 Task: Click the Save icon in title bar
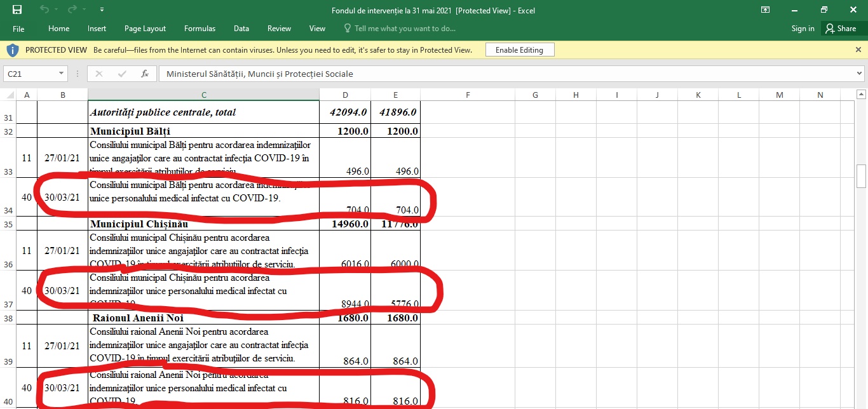(17, 10)
